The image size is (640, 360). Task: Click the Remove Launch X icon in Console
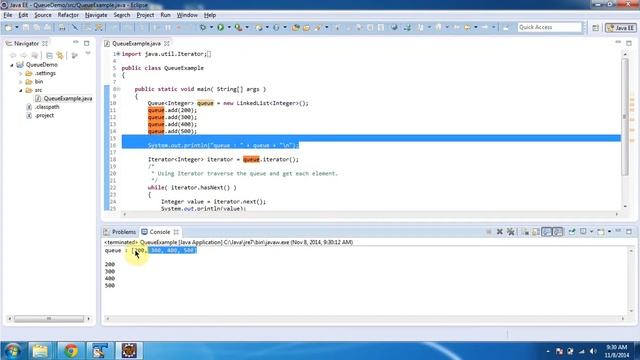tap(500, 232)
